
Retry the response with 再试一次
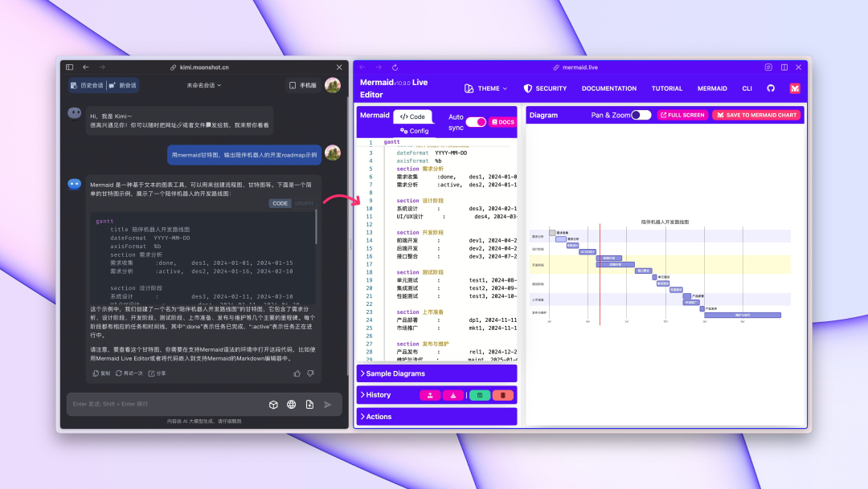pyautogui.click(x=129, y=373)
